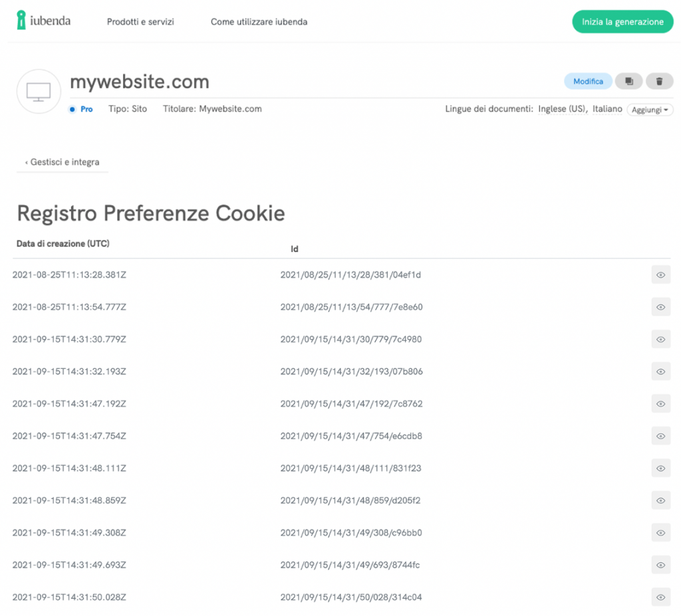Open the eye icon for entry 7c4980

tap(660, 339)
